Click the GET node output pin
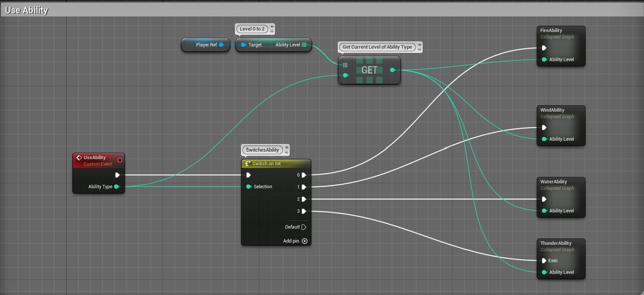 (392, 70)
